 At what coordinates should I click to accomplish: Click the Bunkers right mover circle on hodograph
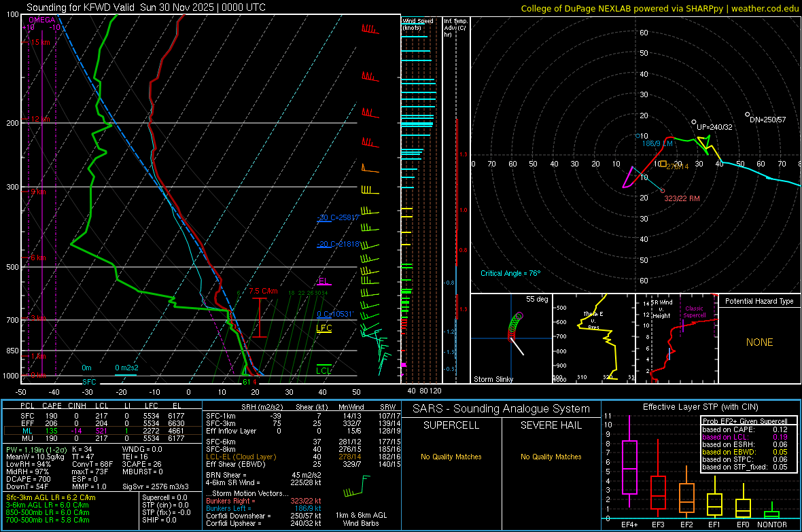(x=663, y=190)
